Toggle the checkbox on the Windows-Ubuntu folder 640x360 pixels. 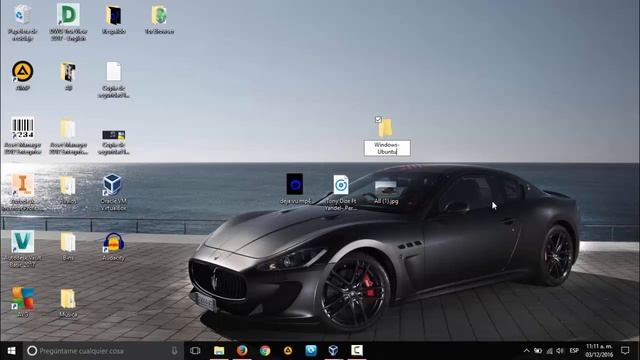point(378,120)
